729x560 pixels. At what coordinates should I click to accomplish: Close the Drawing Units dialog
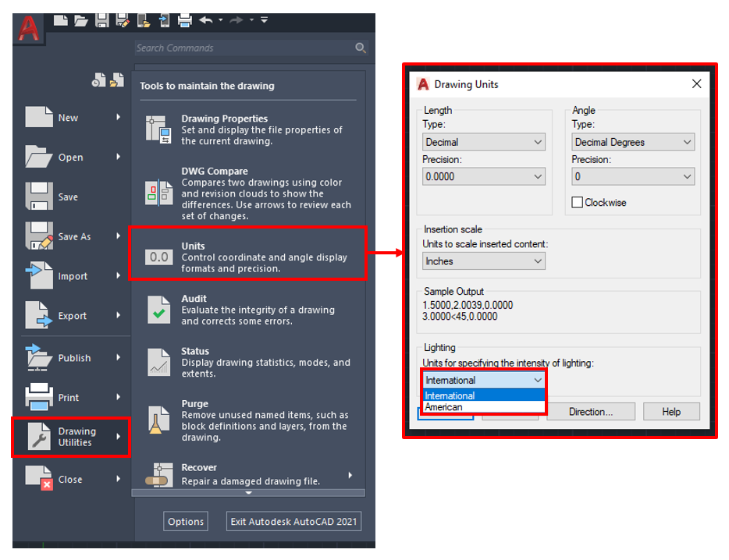696,84
